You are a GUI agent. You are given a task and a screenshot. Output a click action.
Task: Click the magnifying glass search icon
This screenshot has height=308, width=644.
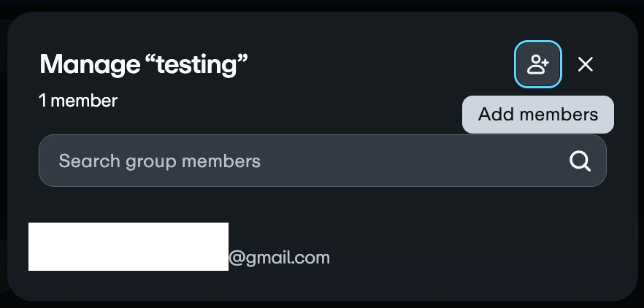[x=580, y=161]
